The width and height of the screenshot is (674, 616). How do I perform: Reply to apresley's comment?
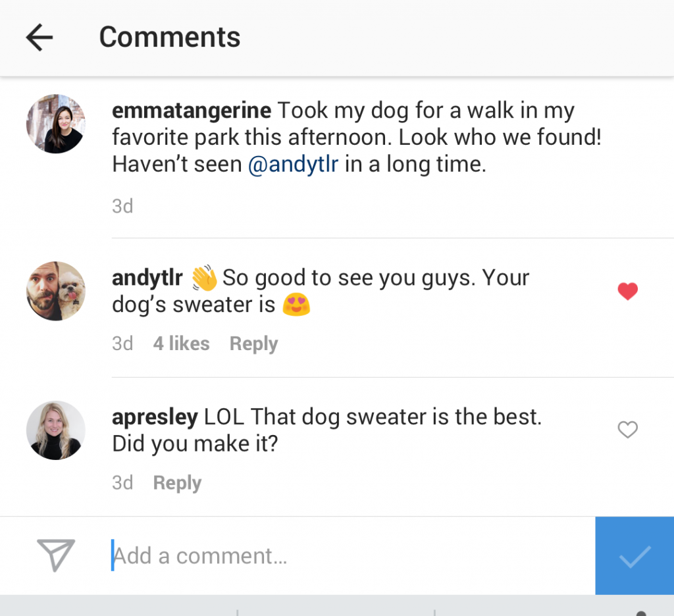(x=176, y=482)
